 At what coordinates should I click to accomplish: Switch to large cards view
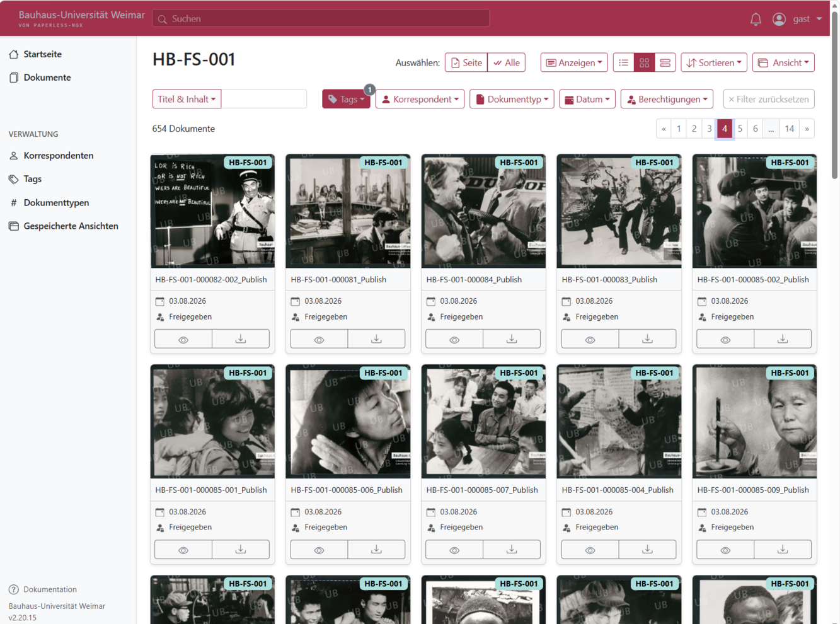(x=665, y=62)
